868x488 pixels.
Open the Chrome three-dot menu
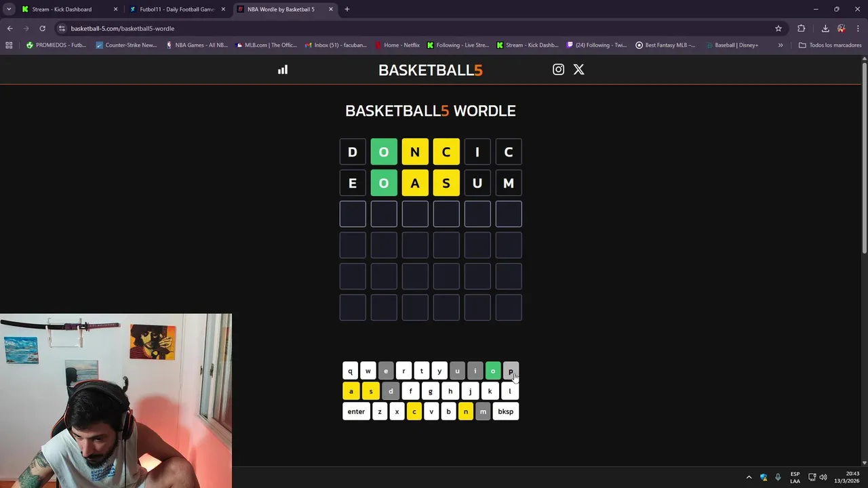click(858, 28)
